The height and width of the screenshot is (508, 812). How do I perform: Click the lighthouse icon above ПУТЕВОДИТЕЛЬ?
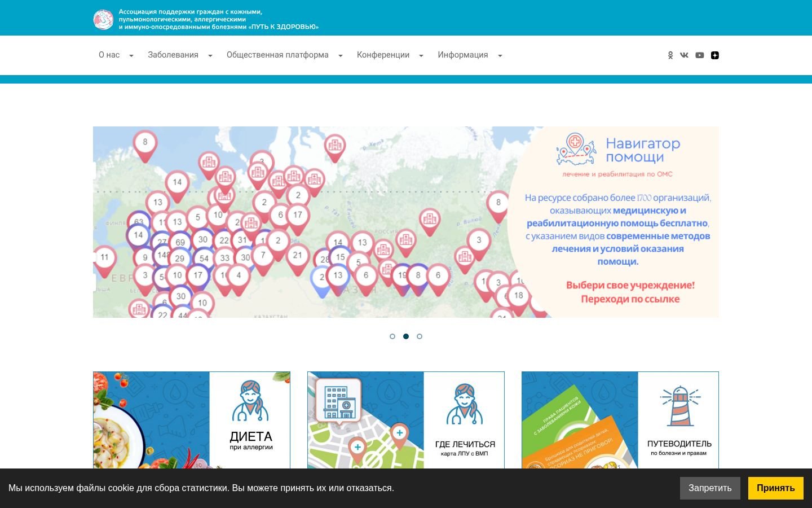click(x=680, y=406)
